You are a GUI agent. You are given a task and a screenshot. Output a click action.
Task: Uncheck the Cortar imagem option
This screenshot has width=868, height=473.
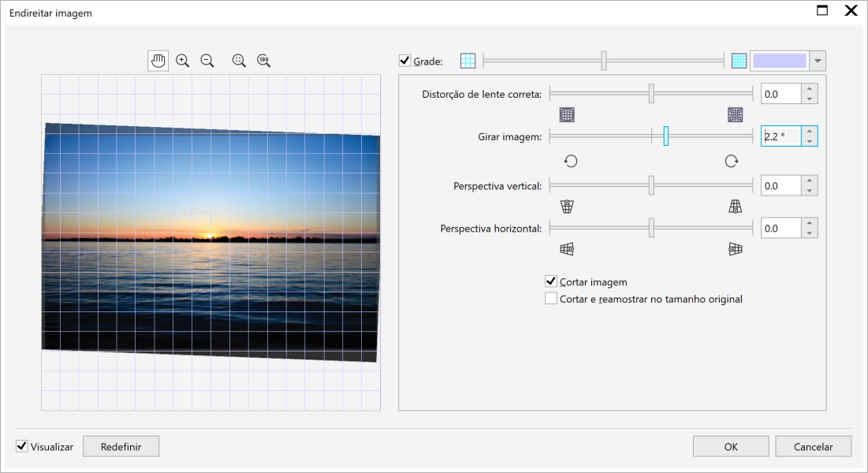[551, 281]
